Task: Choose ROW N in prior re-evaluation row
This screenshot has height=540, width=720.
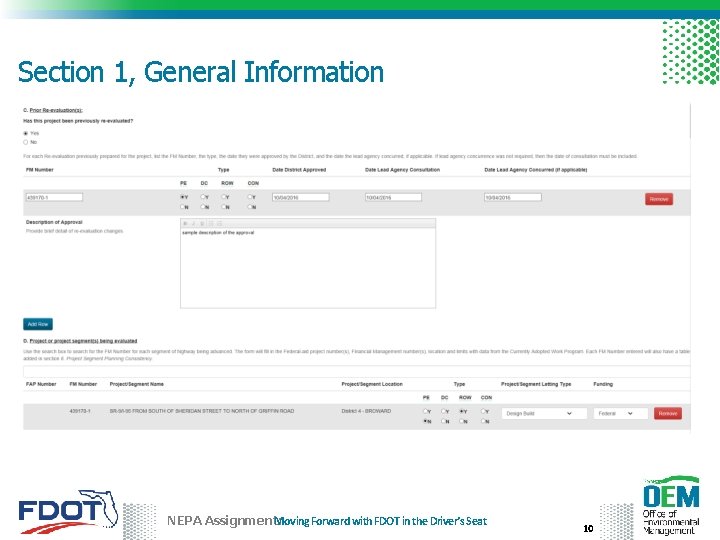Action: pyautogui.click(x=224, y=207)
